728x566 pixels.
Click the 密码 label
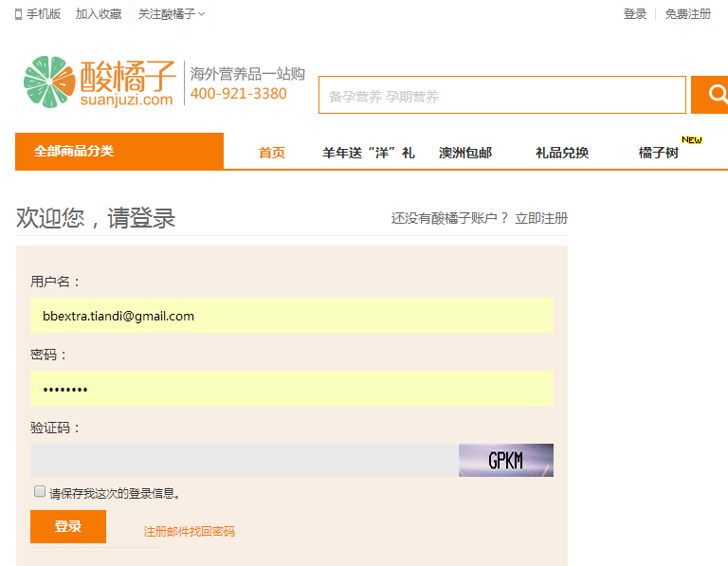tap(48, 355)
